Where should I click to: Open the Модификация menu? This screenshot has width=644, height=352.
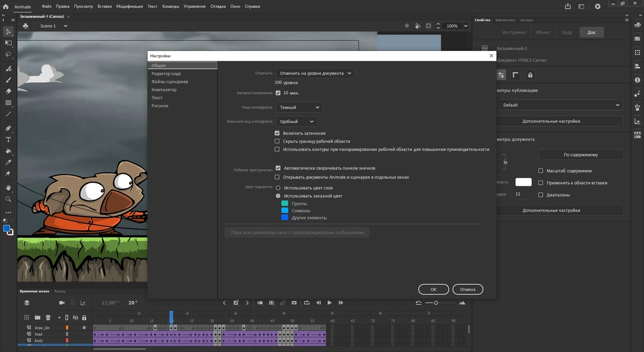(x=129, y=6)
